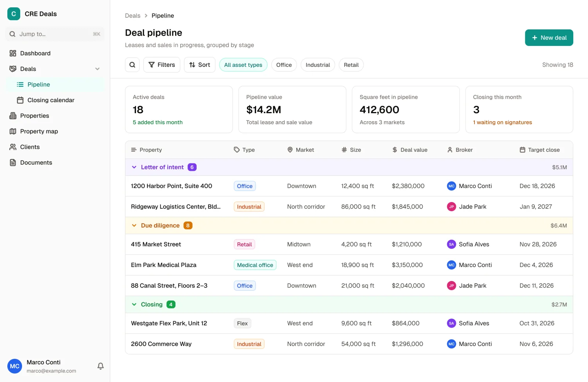This screenshot has height=382, width=588.
Task: Navigate to Properties
Action: [55, 116]
